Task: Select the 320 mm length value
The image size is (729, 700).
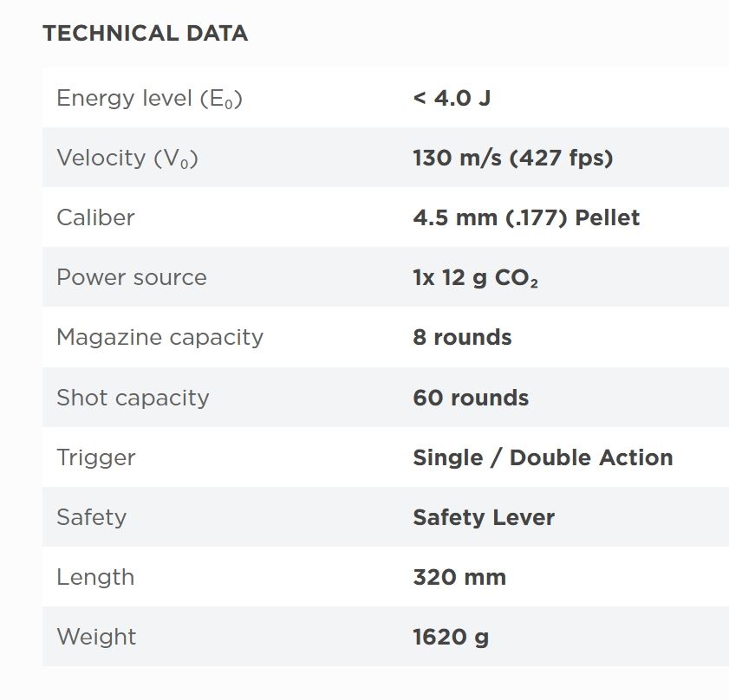Action: (459, 577)
